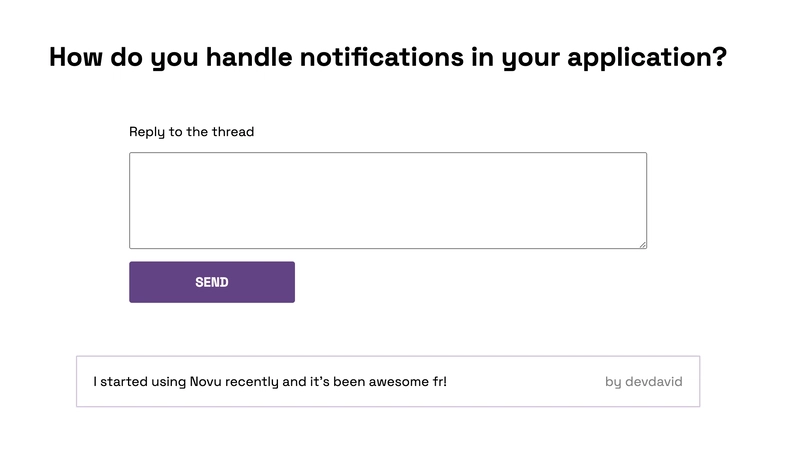Image resolution: width=800 pixels, height=453 pixels.
Task: Click 'I started' at the reply's beginning
Action: [120, 382]
